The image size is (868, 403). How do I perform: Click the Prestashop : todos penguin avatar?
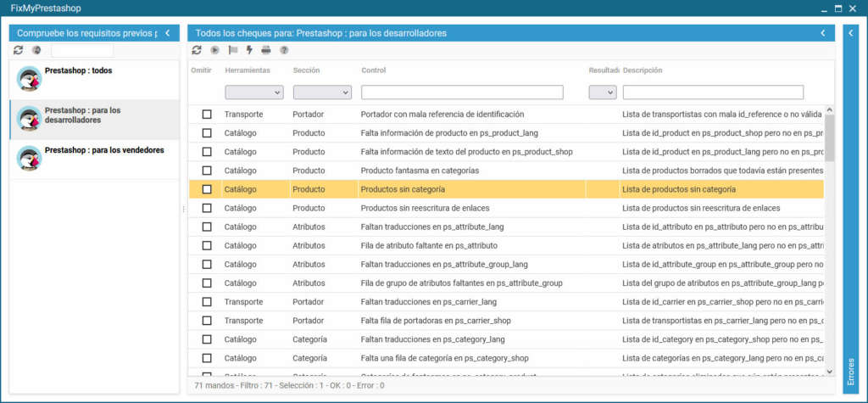click(x=29, y=79)
